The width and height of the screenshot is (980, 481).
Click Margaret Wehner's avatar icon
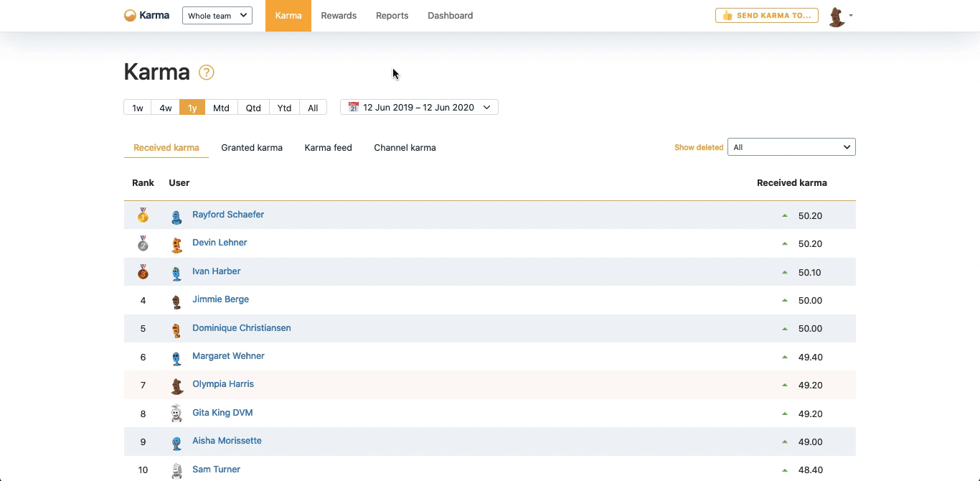pyautogui.click(x=176, y=358)
